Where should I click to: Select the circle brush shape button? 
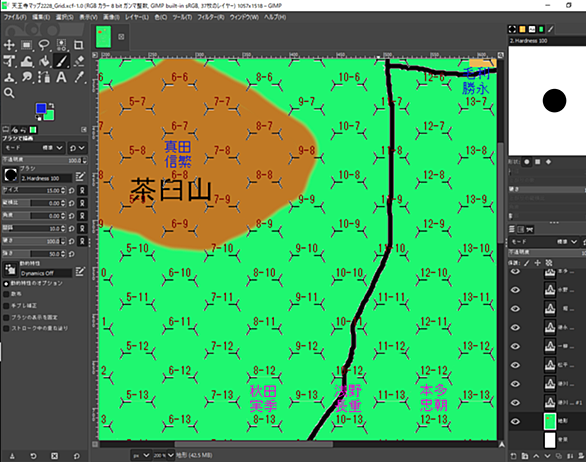527,162
